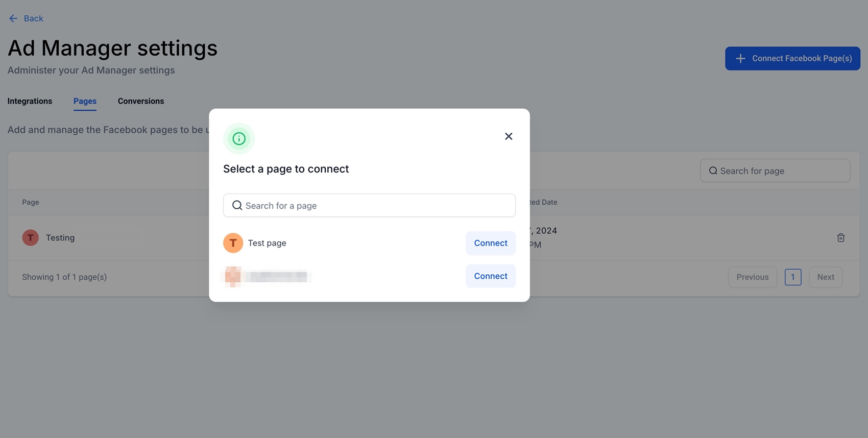Connect the second blurred page
868x438 pixels.
pos(490,276)
